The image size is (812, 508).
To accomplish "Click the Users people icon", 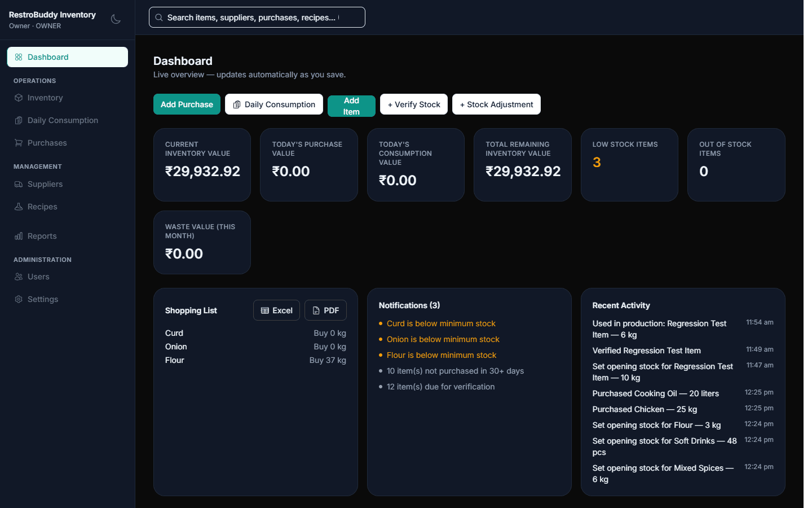I will [x=19, y=277].
